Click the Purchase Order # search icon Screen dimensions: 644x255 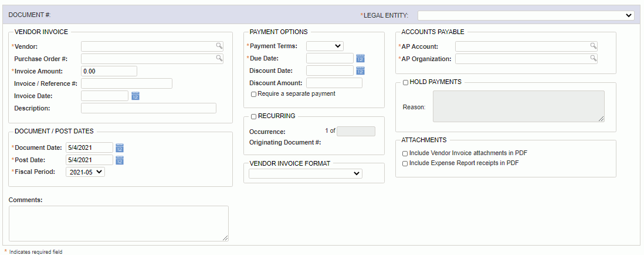[x=219, y=58]
